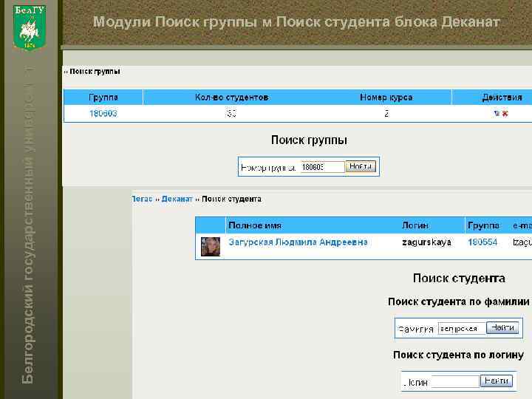Screen dimensions: 532x399
Task: Open the Деканат breadcrumb link
Action: [177, 199]
